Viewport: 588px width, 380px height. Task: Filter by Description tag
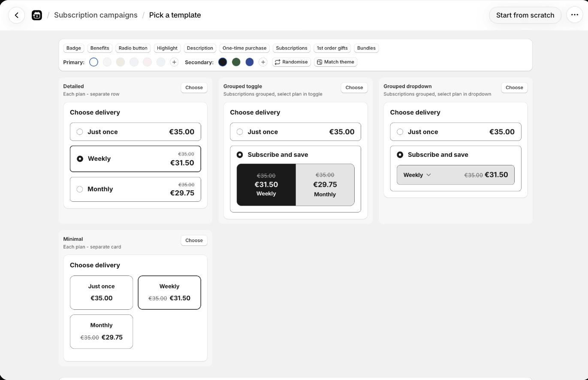click(200, 48)
